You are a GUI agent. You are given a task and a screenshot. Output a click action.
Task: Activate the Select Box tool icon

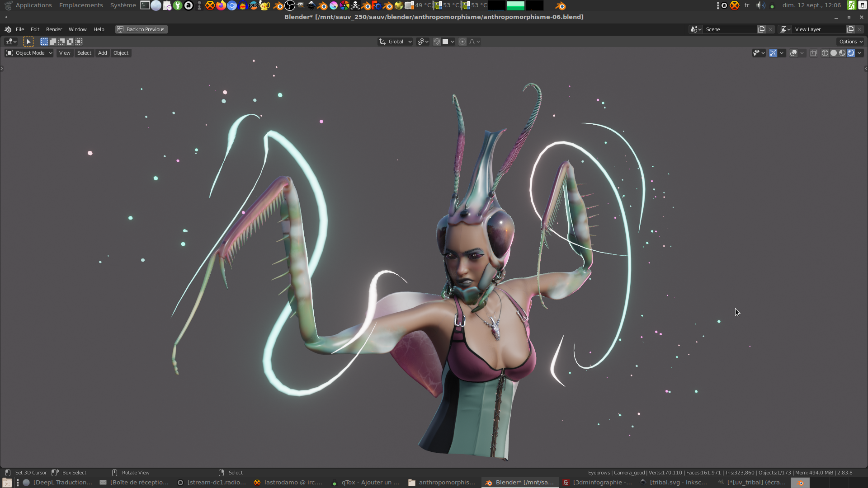(x=28, y=42)
